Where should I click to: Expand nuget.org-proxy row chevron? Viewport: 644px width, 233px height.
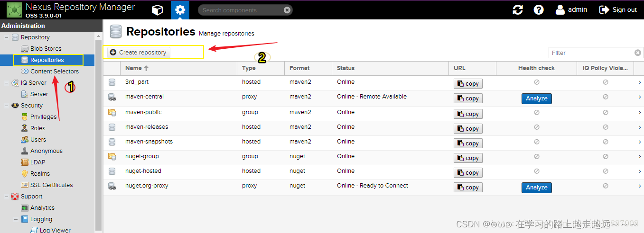click(640, 186)
